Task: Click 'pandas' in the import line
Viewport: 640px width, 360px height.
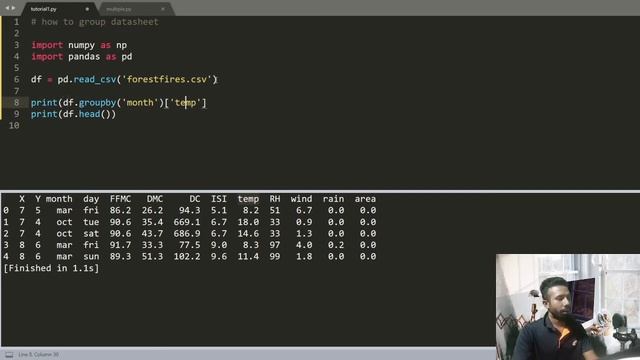Action: [84, 56]
